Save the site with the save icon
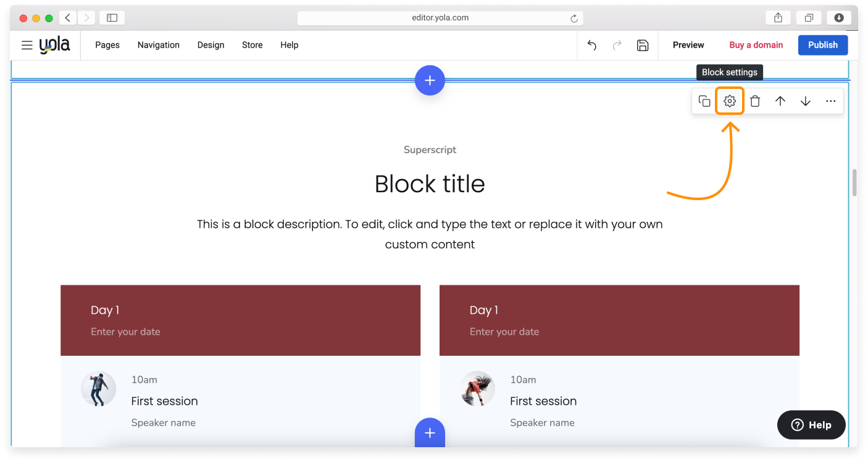868x462 pixels. 642,45
